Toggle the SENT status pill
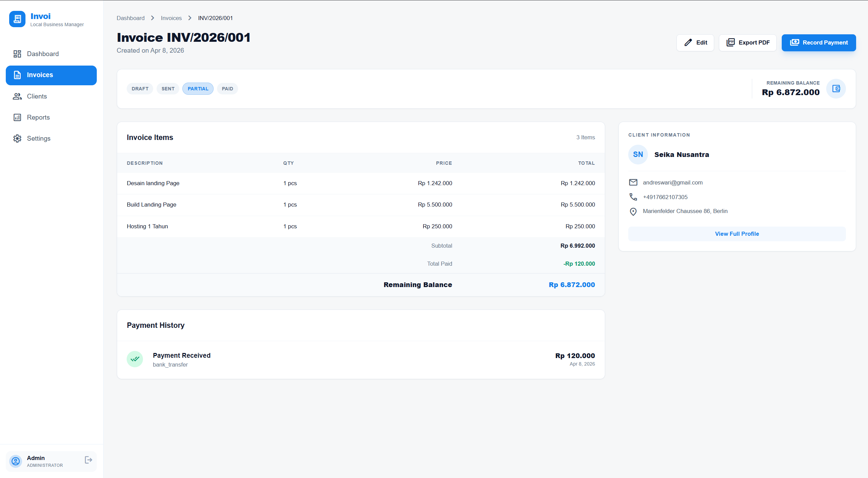868x478 pixels. pos(168,88)
